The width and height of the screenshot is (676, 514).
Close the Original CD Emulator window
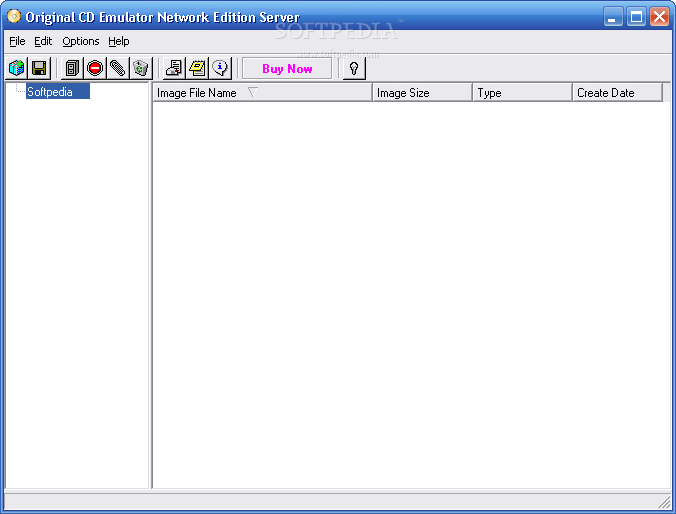[660, 17]
